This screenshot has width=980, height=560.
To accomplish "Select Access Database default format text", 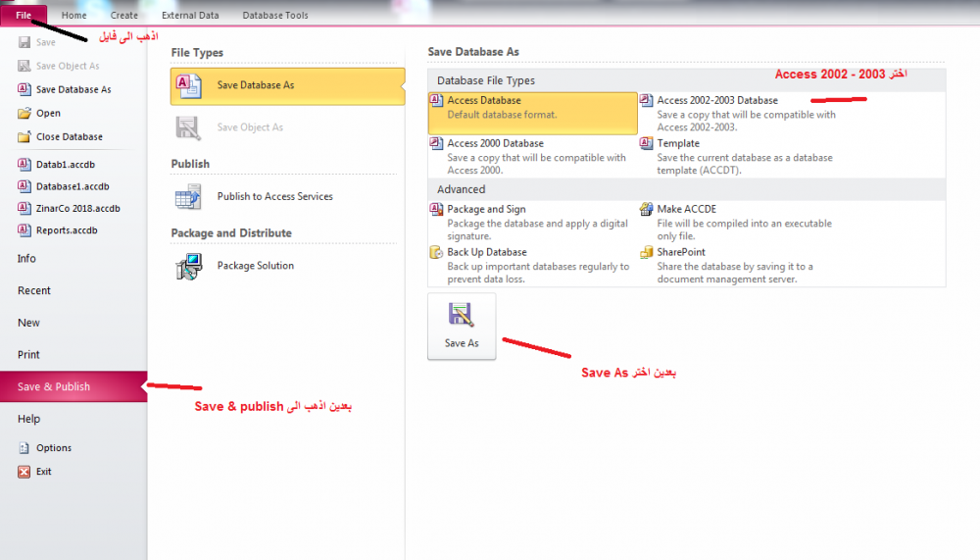I will [x=484, y=100].
